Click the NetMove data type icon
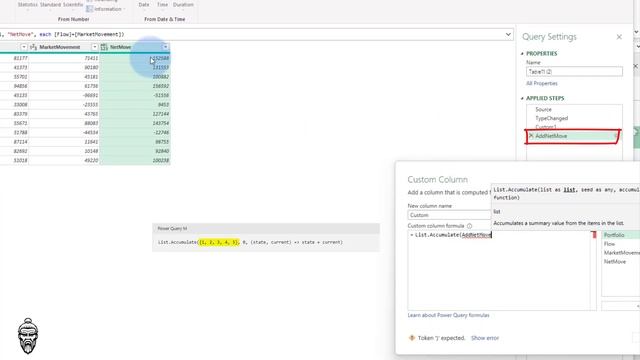This screenshot has width=640, height=360. click(x=104, y=47)
